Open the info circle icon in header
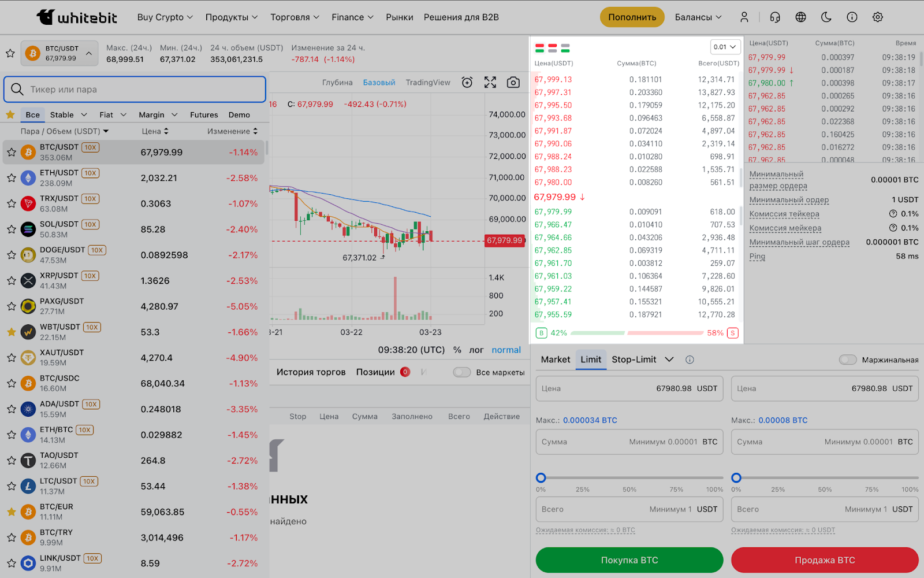924x578 pixels. pos(852,17)
